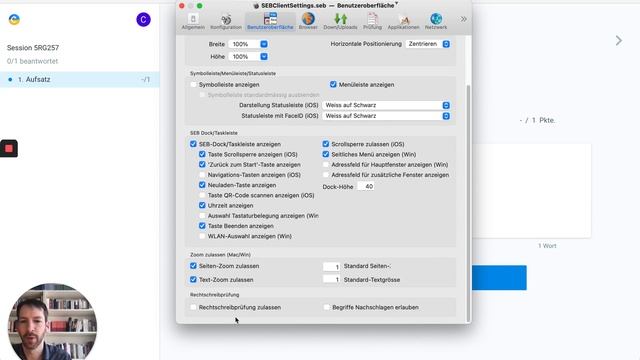640x360 pixels.
Task: Enable Adressfeld für zusätzliche Fenster anzeigen
Action: click(326, 175)
